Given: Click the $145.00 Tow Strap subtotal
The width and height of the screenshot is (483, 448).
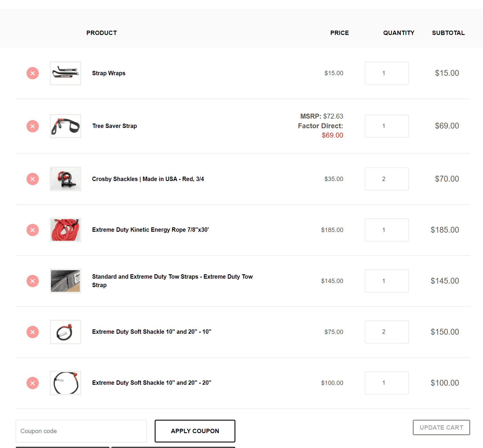Looking at the screenshot, I should (x=445, y=281).
